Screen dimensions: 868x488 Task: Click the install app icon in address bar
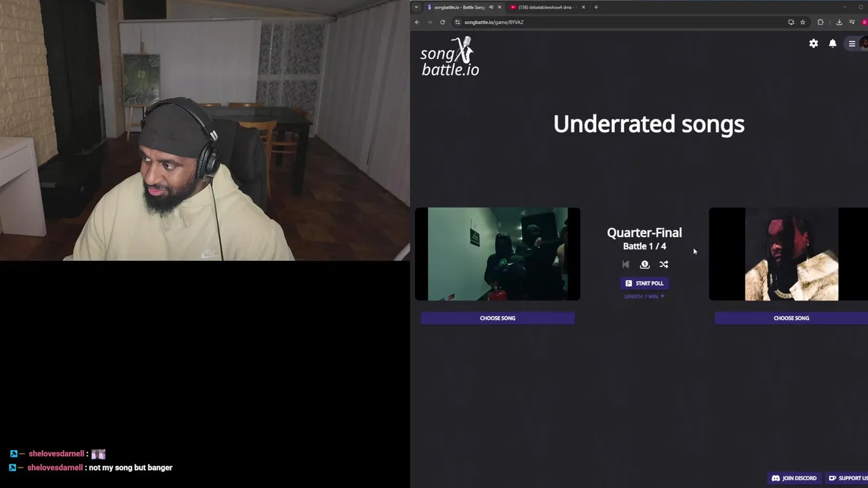pyautogui.click(x=791, y=22)
